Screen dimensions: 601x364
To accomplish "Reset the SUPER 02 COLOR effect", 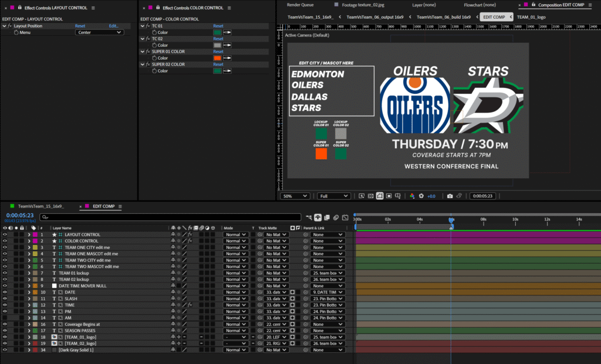I will [218, 64].
